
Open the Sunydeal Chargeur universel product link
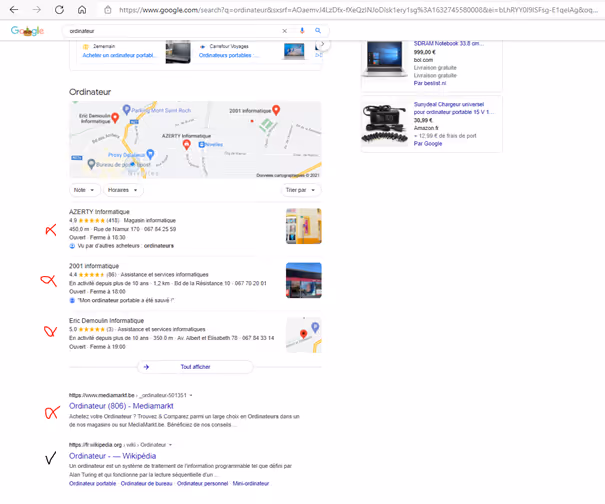(453, 108)
